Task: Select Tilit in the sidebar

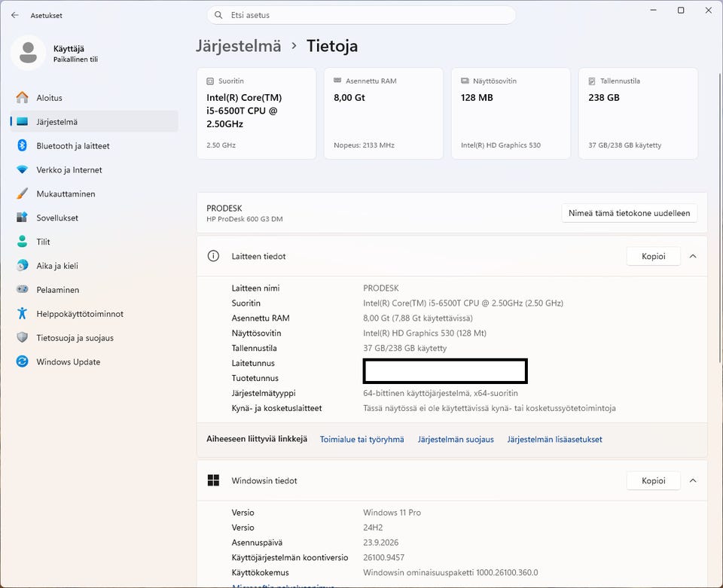Action: [x=94, y=242]
